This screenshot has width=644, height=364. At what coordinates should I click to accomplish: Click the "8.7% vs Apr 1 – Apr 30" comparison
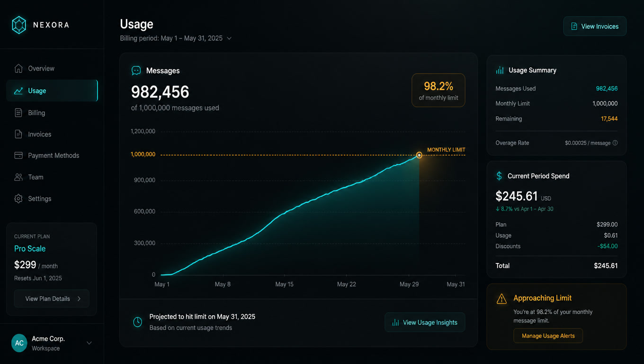coord(524,209)
